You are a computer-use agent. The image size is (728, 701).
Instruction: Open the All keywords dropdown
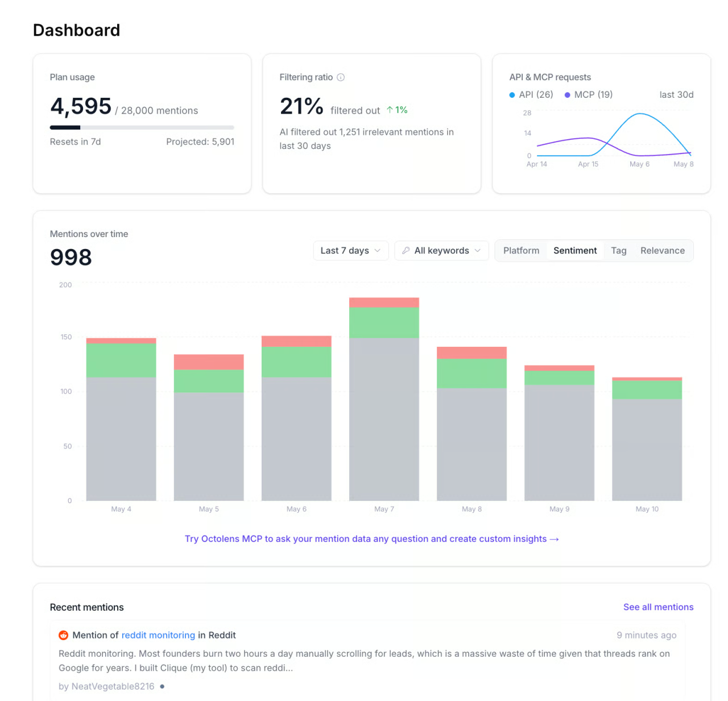coord(441,251)
